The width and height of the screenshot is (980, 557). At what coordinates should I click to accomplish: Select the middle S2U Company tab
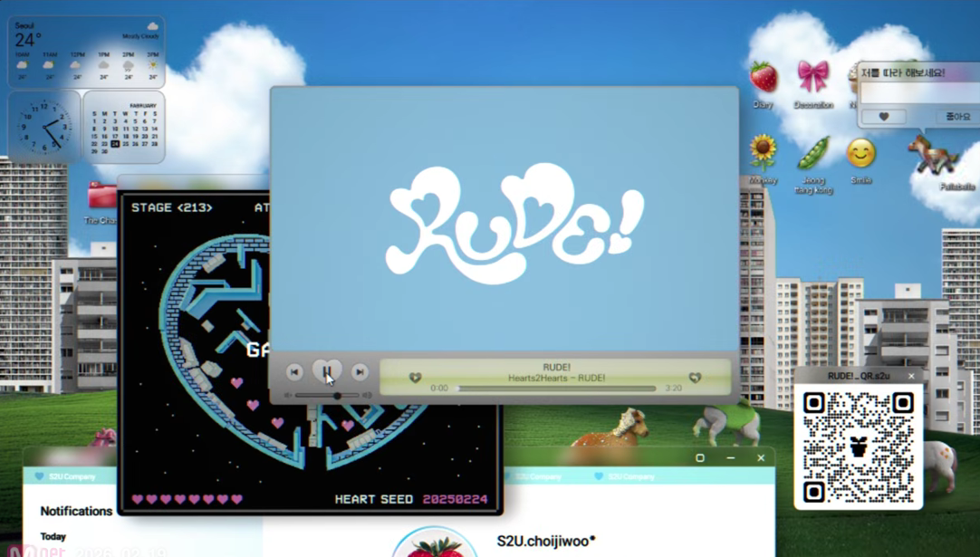532,476
